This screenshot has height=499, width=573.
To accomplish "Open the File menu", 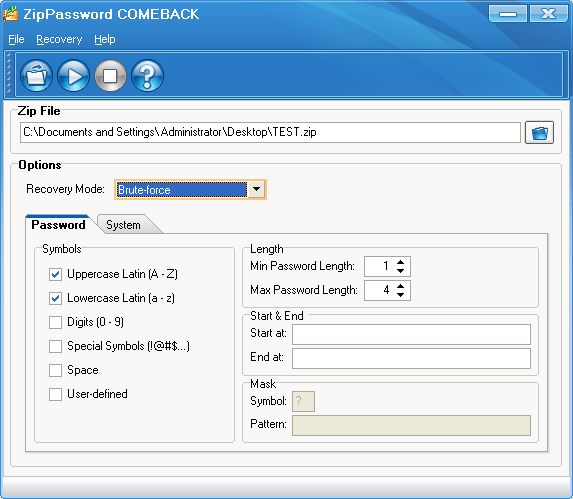I will click(16, 39).
